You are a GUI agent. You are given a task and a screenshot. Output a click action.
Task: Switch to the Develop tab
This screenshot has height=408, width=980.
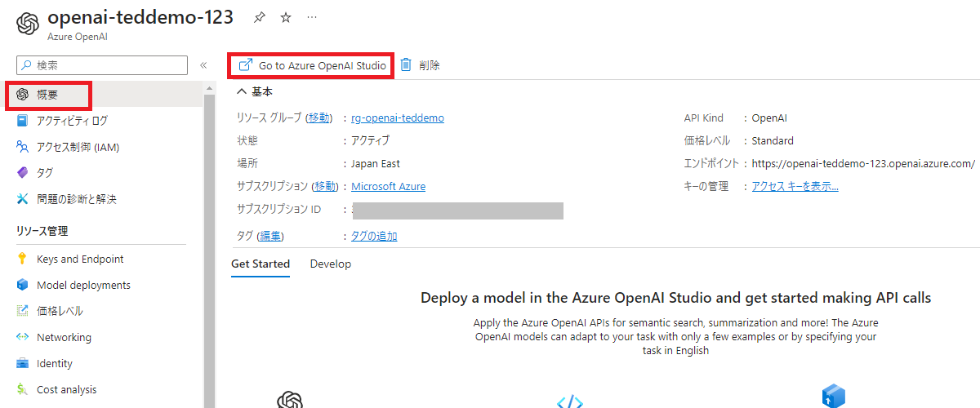click(x=331, y=264)
